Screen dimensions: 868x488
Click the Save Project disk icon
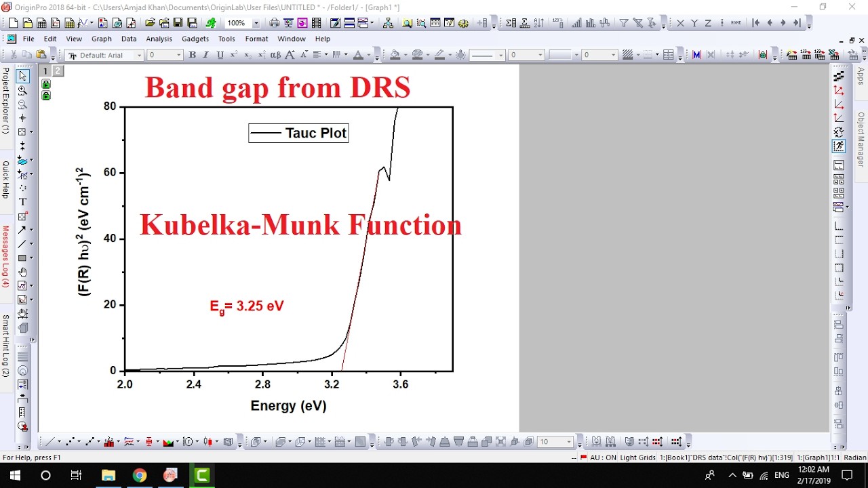178,23
